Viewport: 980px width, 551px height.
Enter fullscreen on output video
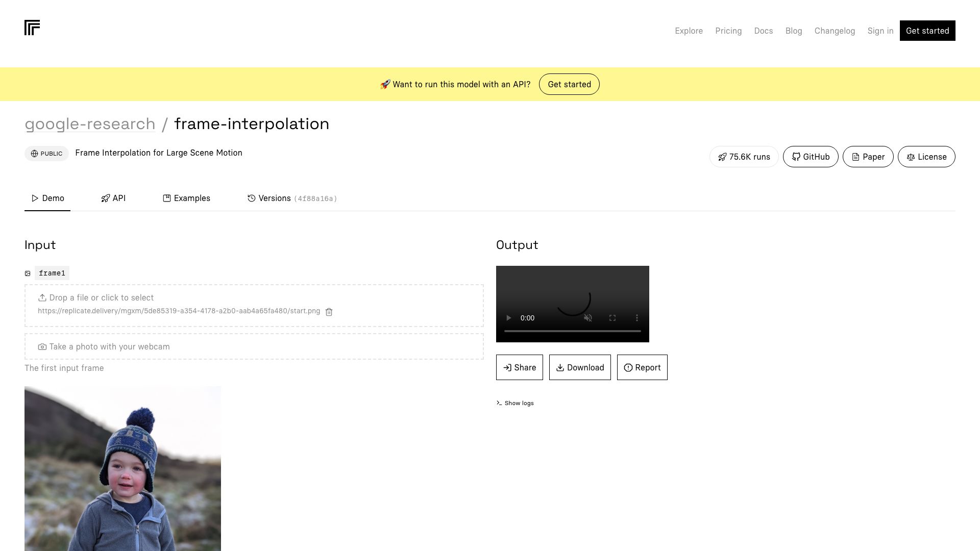tap(612, 318)
